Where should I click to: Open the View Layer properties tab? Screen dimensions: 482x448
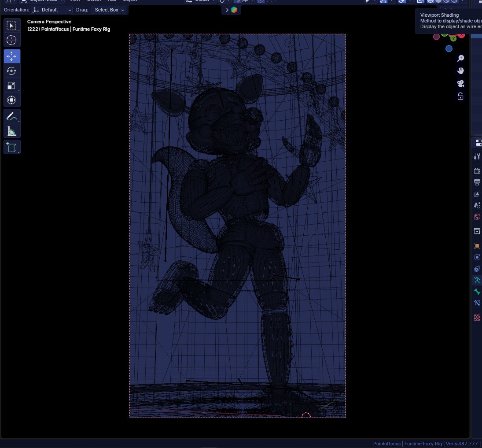(477, 193)
